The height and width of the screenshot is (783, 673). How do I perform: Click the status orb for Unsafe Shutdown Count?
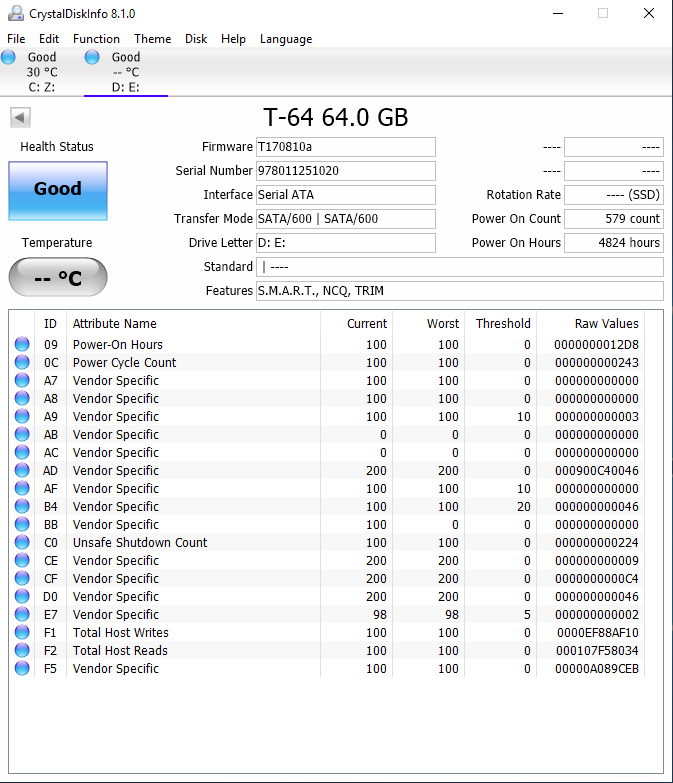tap(22, 543)
